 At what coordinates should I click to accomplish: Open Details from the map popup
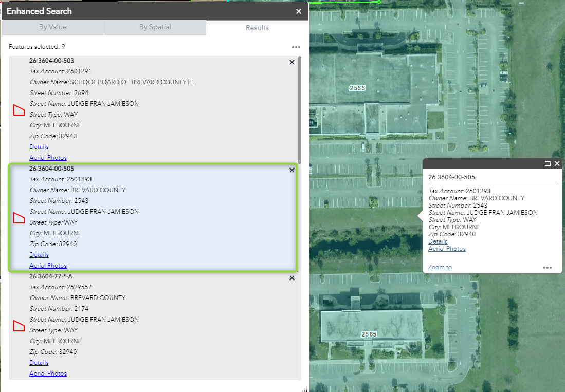[438, 241]
